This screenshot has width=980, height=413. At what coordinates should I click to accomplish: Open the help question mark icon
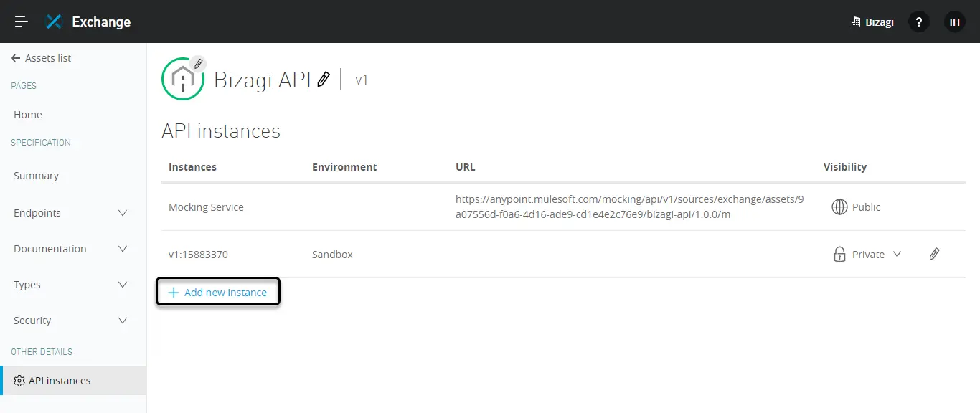click(x=919, y=22)
